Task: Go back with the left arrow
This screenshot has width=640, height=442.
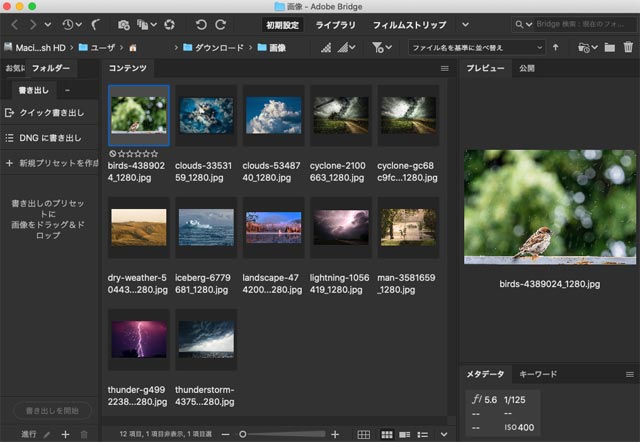Action: pos(15,25)
